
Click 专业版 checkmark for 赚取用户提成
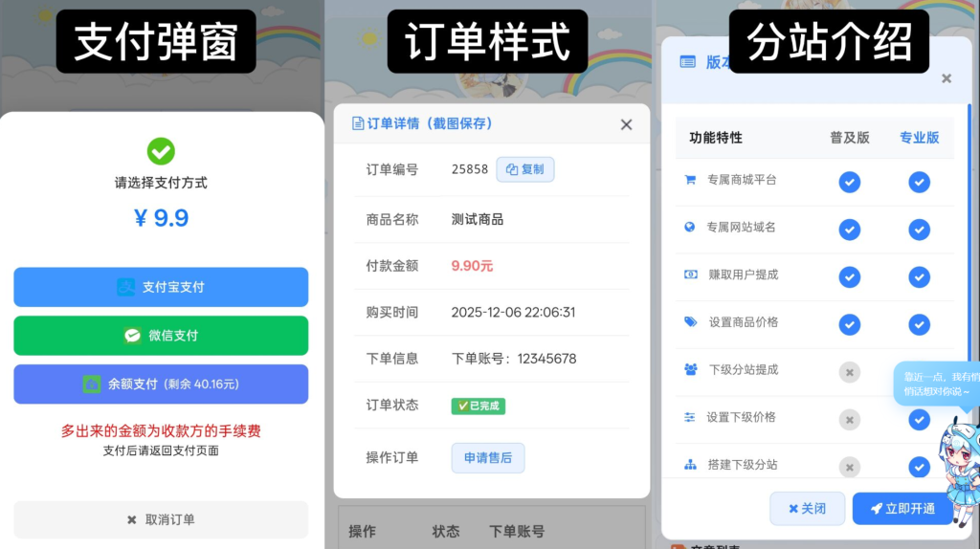click(919, 276)
